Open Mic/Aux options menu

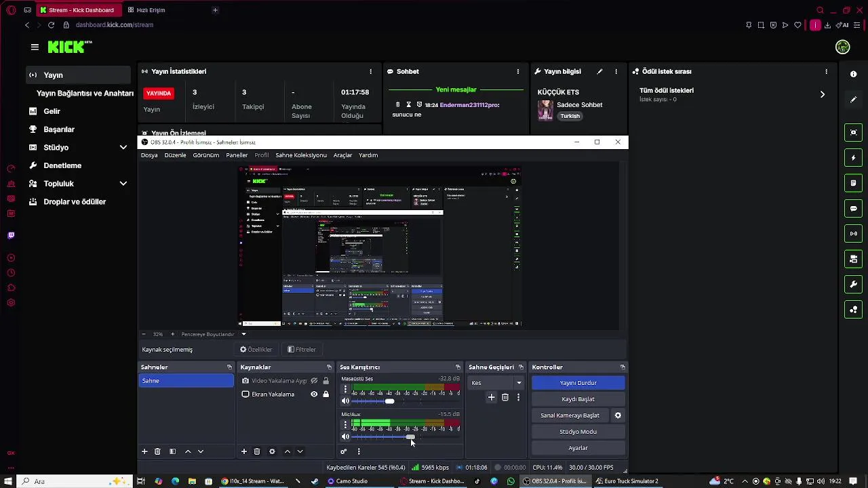pos(345,425)
